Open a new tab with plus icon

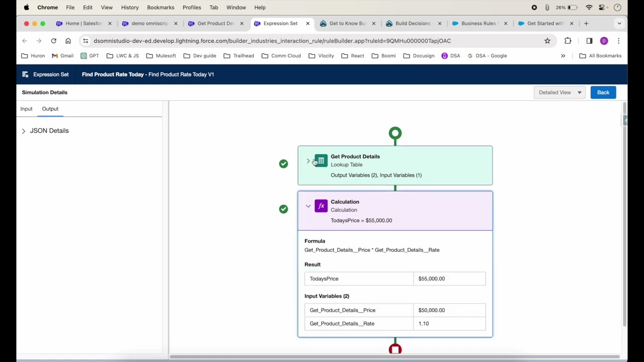click(586, 23)
